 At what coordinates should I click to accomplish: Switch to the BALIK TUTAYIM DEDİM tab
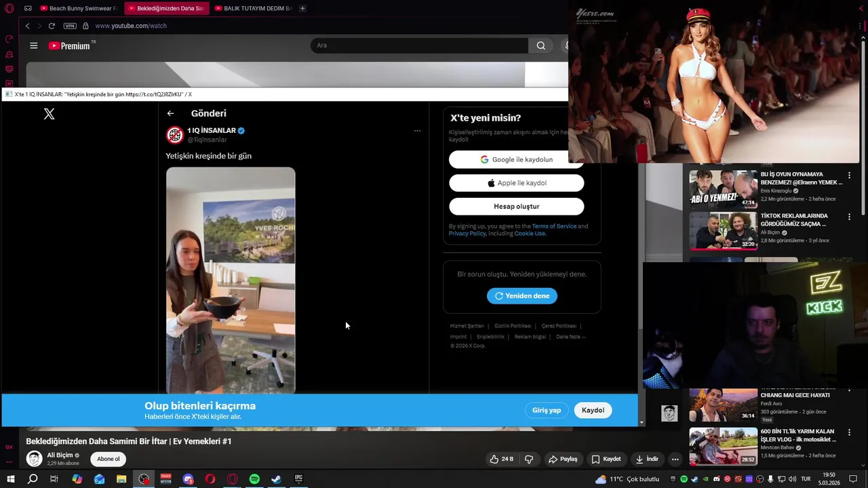253,8
